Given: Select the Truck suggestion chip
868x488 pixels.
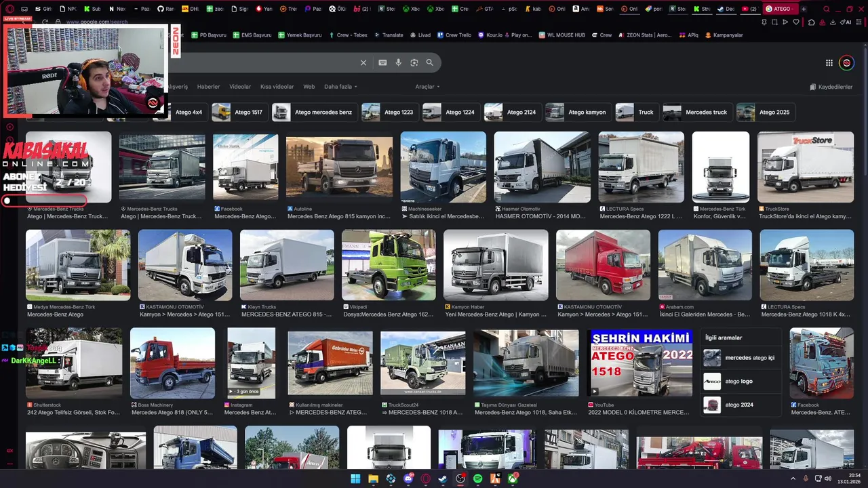Looking at the screenshot, I should coord(636,112).
